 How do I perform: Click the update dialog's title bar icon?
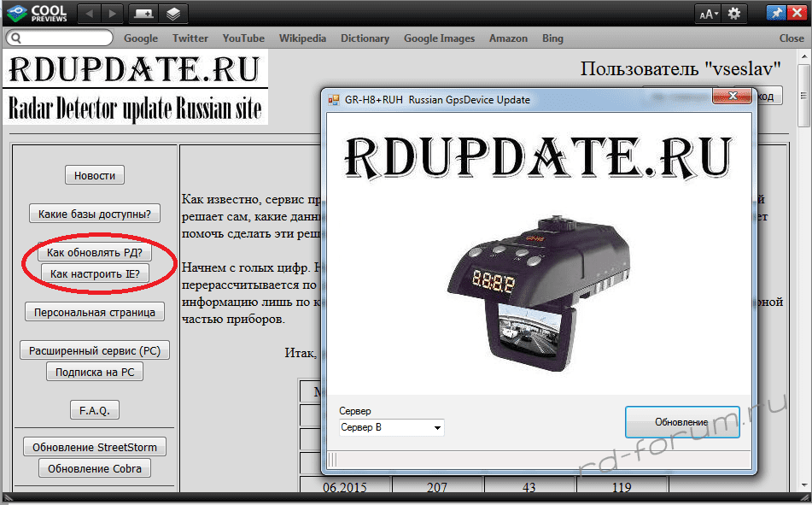(334, 100)
